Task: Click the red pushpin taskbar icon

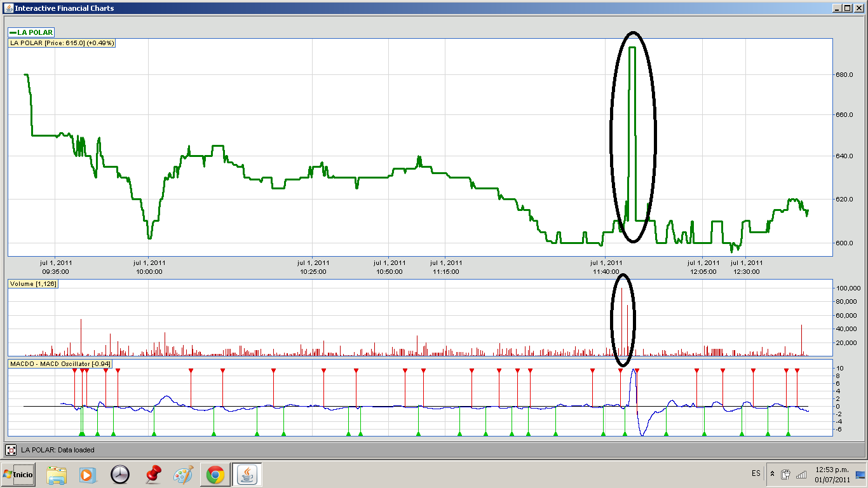Action: [x=153, y=475]
